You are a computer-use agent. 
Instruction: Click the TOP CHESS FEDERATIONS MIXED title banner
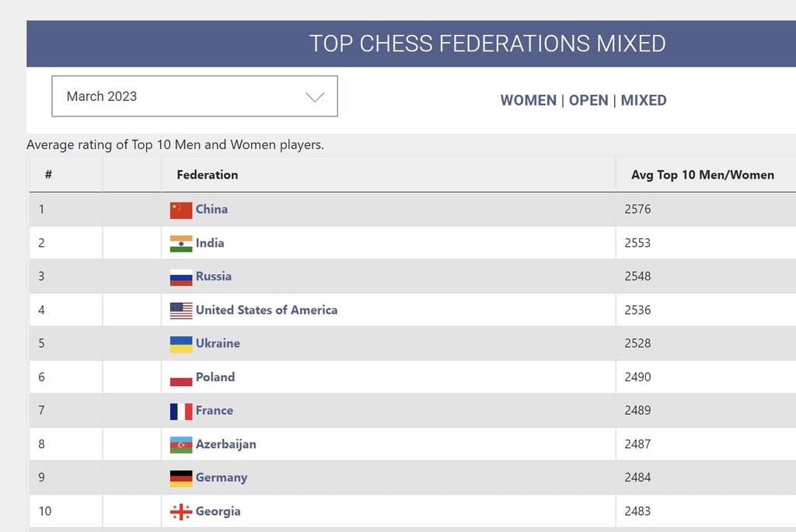point(488,43)
